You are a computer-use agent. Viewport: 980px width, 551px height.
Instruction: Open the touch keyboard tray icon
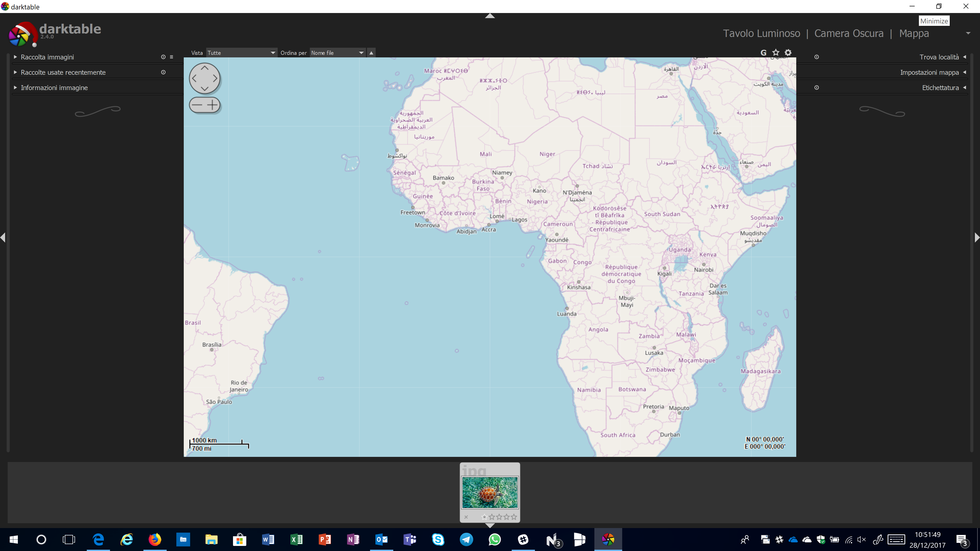pos(896,539)
